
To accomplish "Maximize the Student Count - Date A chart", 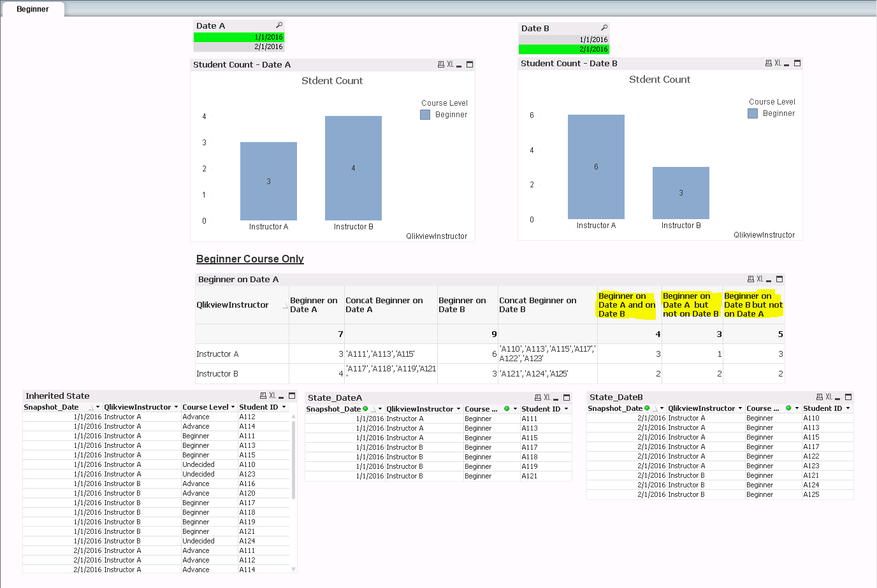I will coord(470,64).
